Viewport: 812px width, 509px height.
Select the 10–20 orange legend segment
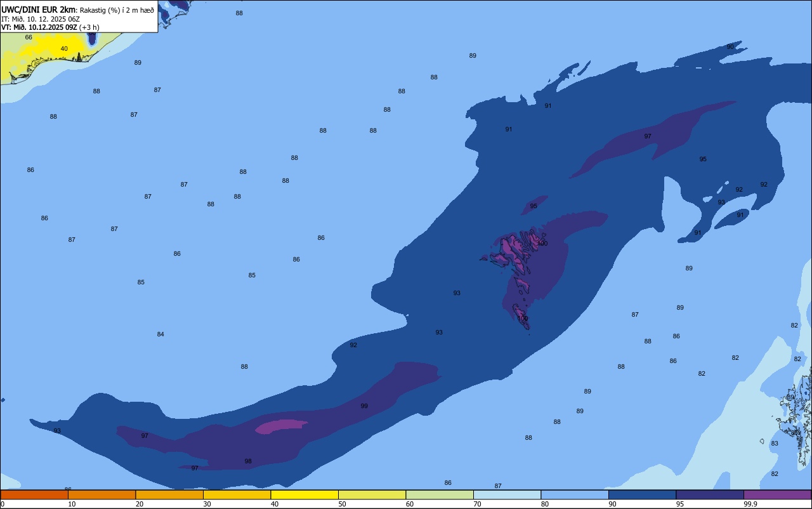(101, 494)
